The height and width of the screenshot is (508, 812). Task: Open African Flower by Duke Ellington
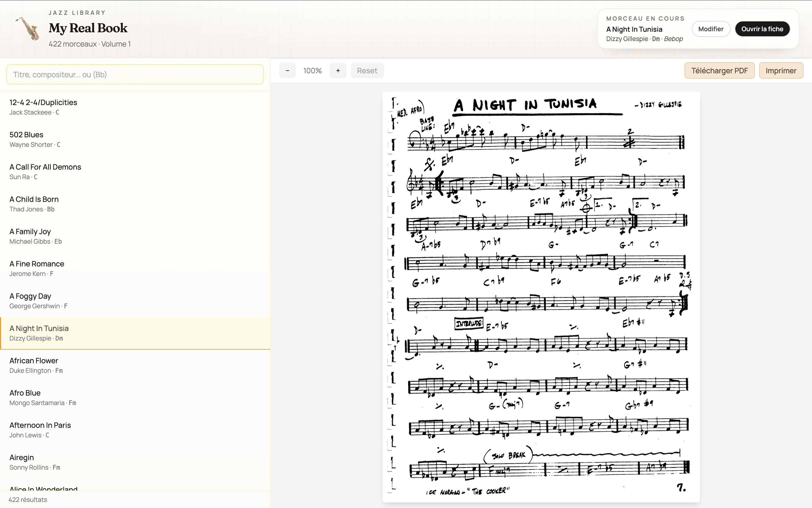click(135, 365)
